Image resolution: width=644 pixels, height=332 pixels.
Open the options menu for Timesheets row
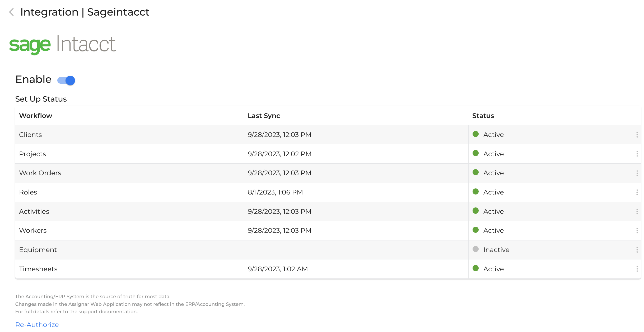pos(637,269)
